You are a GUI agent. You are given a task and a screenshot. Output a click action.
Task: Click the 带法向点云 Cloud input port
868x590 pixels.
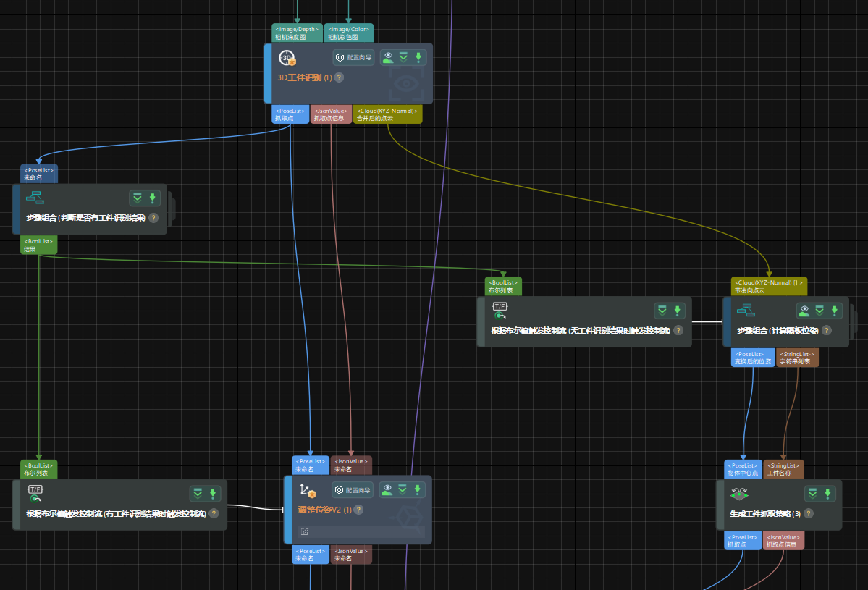click(x=769, y=286)
